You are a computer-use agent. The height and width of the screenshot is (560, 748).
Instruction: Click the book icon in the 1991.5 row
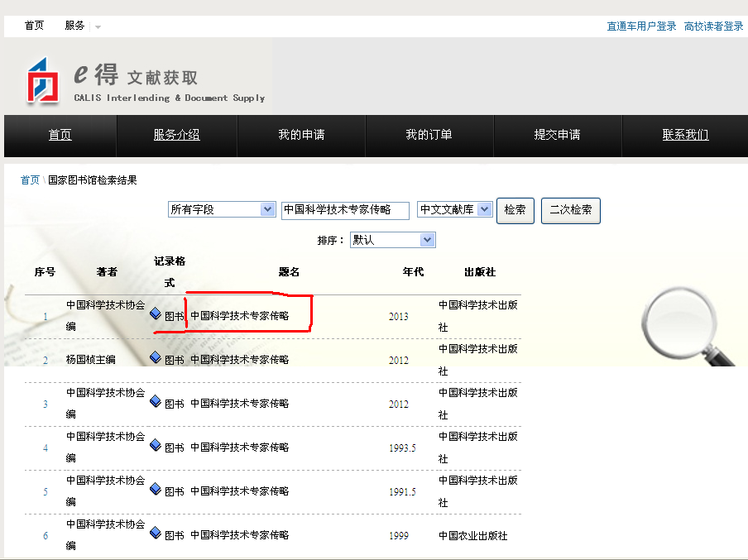pyautogui.click(x=156, y=489)
